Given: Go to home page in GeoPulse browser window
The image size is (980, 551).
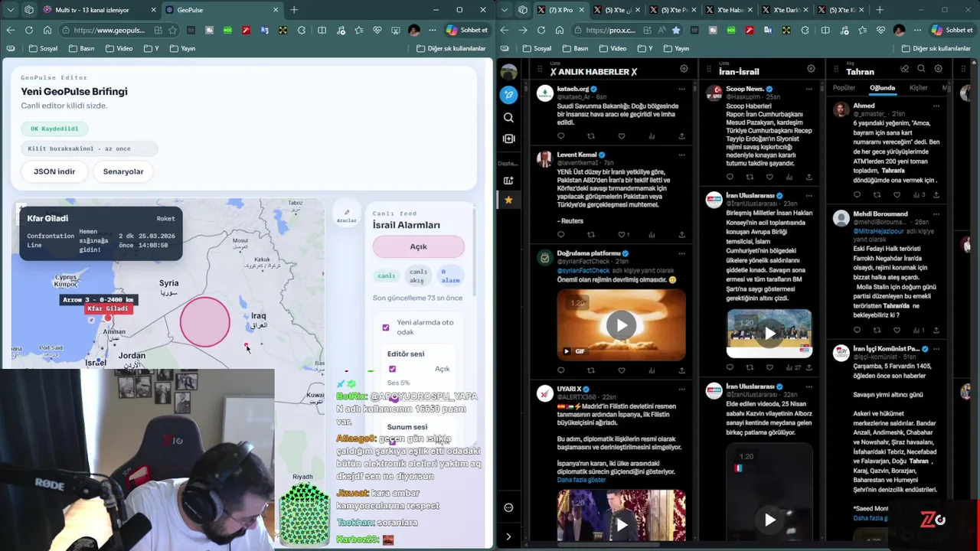Looking at the screenshot, I should (47, 30).
